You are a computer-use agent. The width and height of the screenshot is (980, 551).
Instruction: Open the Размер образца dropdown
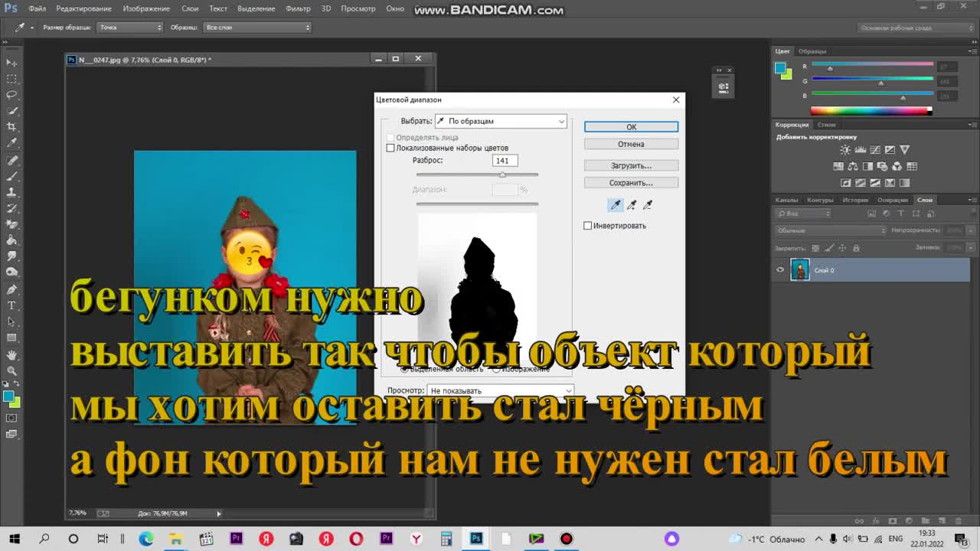click(130, 27)
